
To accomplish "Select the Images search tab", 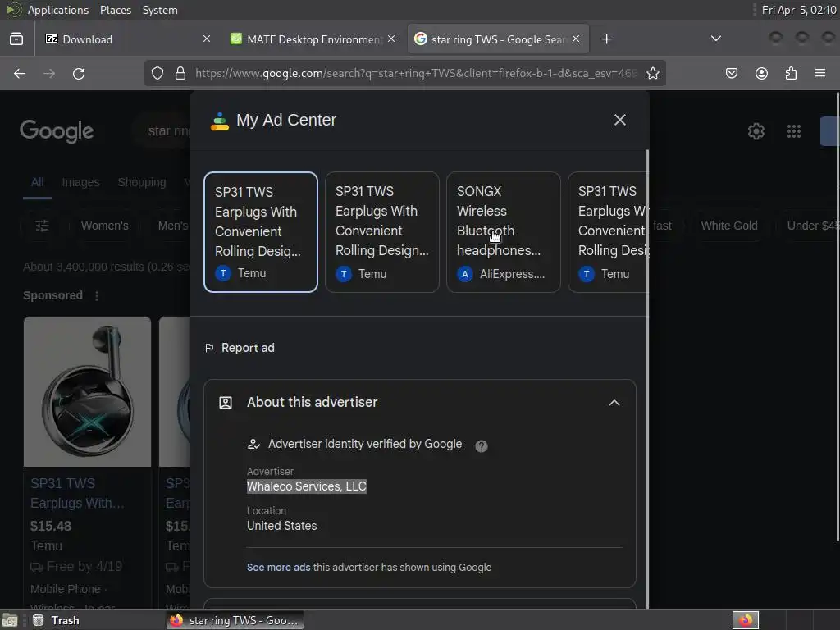I will [80, 182].
